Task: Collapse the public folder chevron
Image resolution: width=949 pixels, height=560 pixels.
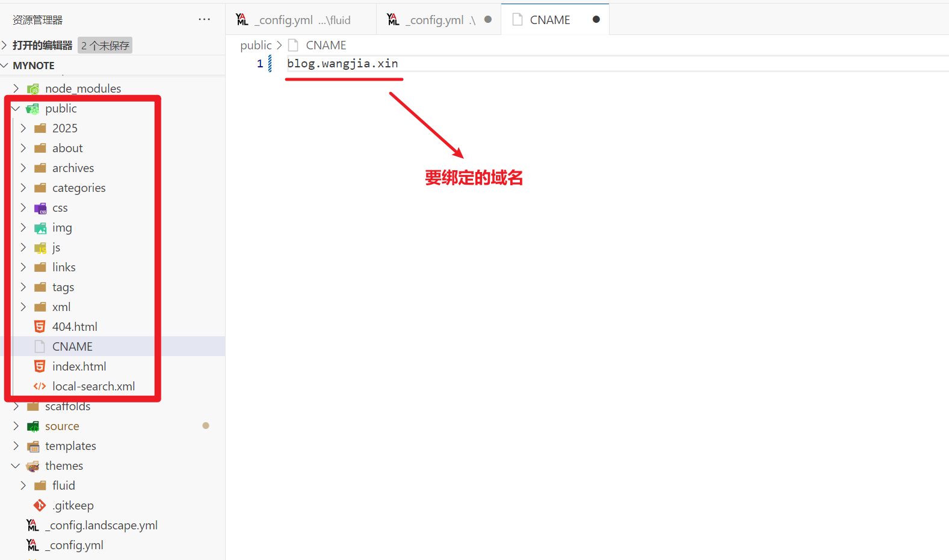Action: tap(16, 108)
